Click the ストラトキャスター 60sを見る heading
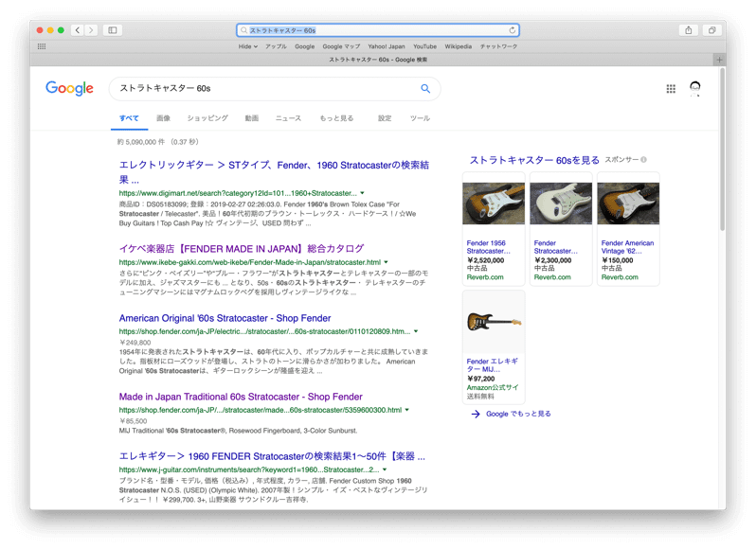 pos(534,160)
